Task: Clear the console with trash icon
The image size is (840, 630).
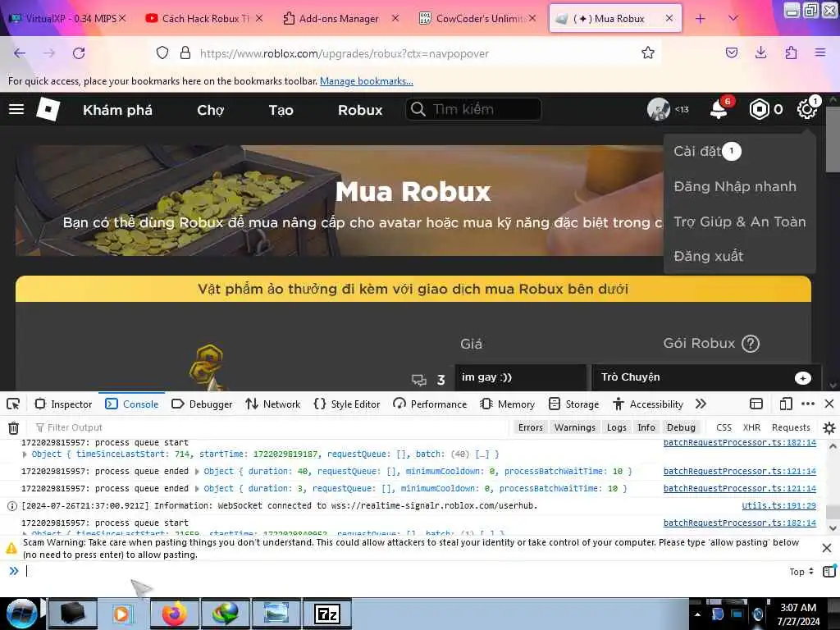Action: (13, 427)
